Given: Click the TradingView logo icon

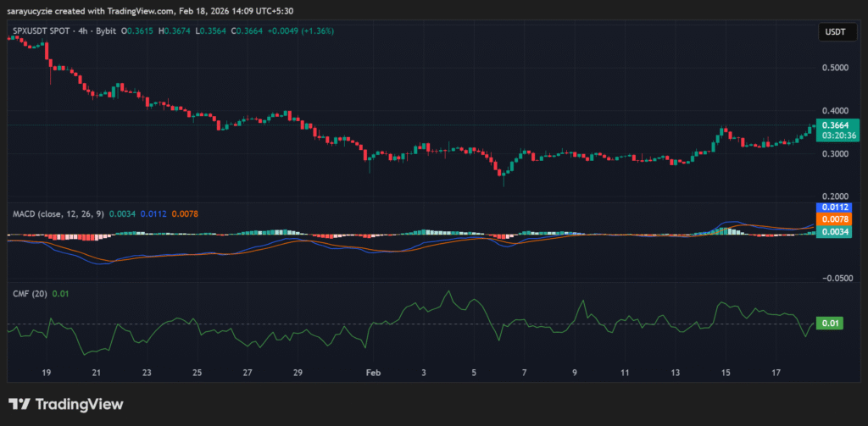Looking at the screenshot, I should [19, 405].
